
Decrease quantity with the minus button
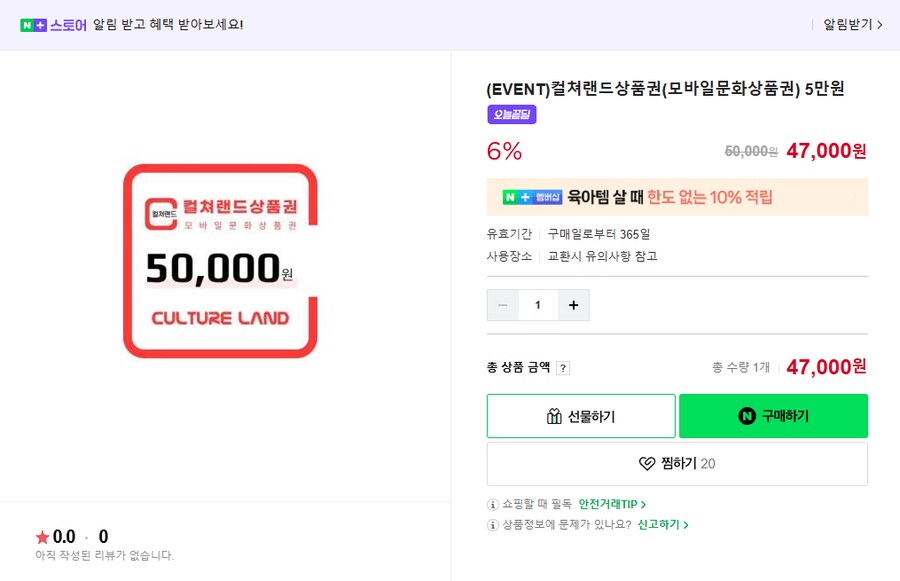click(x=502, y=305)
